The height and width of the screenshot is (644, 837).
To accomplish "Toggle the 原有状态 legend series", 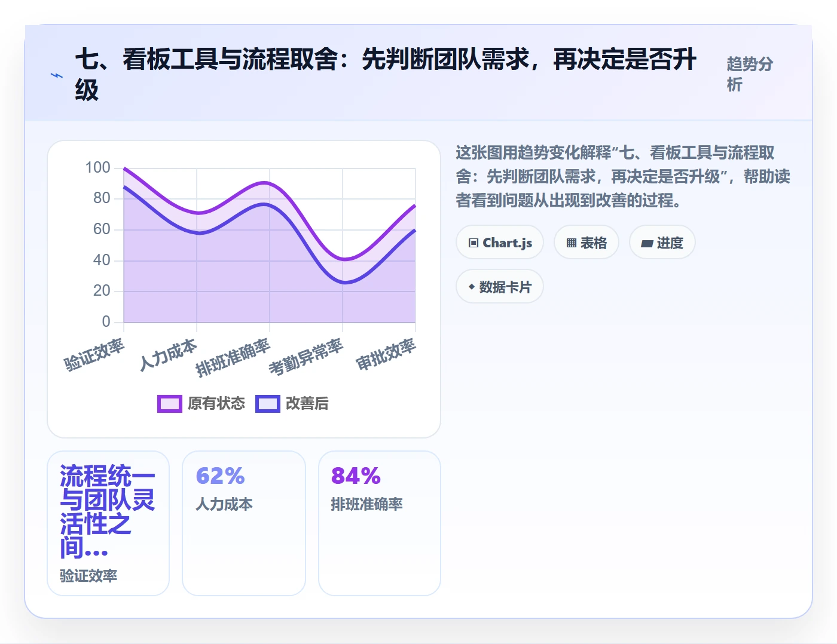I will click(201, 404).
